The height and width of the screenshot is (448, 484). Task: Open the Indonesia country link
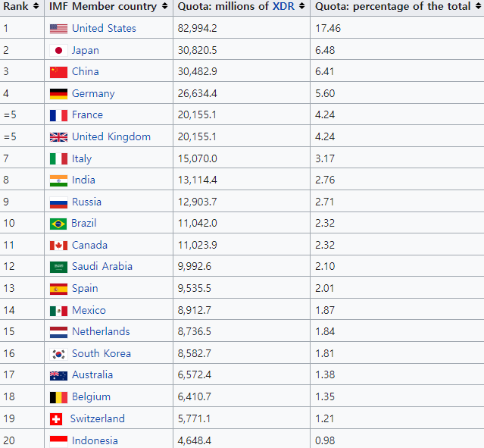[x=95, y=440]
